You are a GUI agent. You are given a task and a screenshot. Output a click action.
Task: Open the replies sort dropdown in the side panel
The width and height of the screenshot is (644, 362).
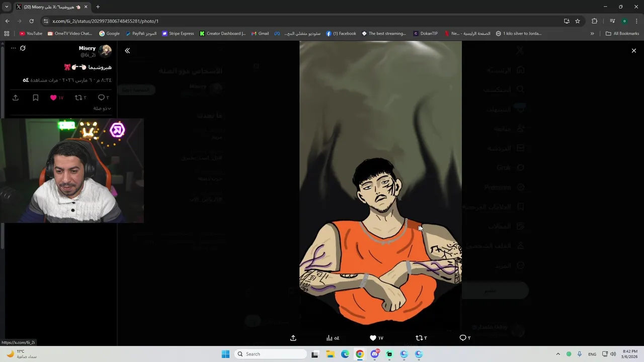tap(102, 109)
